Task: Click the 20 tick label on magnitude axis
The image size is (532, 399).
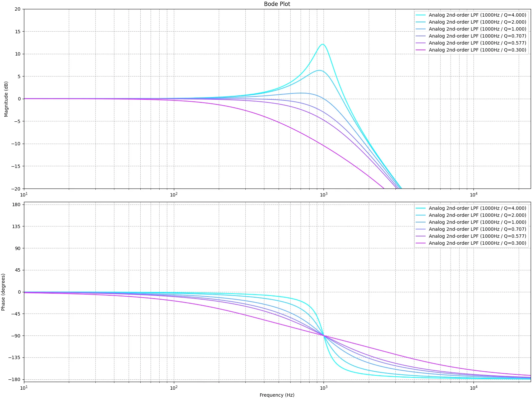Action: [17, 9]
